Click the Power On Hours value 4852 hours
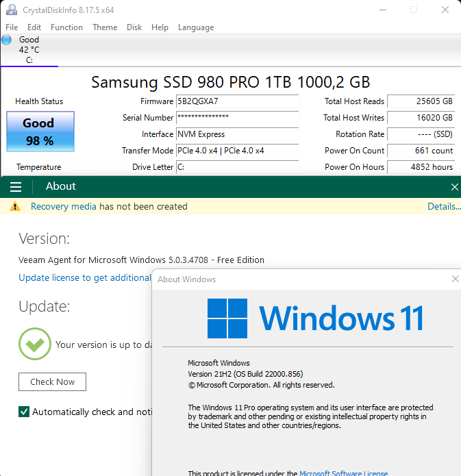The height and width of the screenshot is (476, 461). click(421, 166)
